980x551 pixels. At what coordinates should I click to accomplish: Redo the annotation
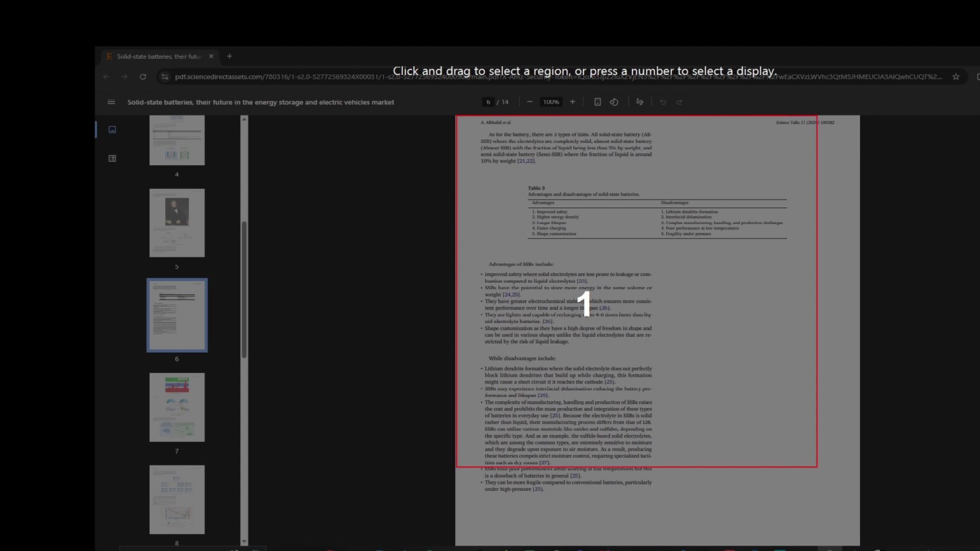click(x=679, y=102)
